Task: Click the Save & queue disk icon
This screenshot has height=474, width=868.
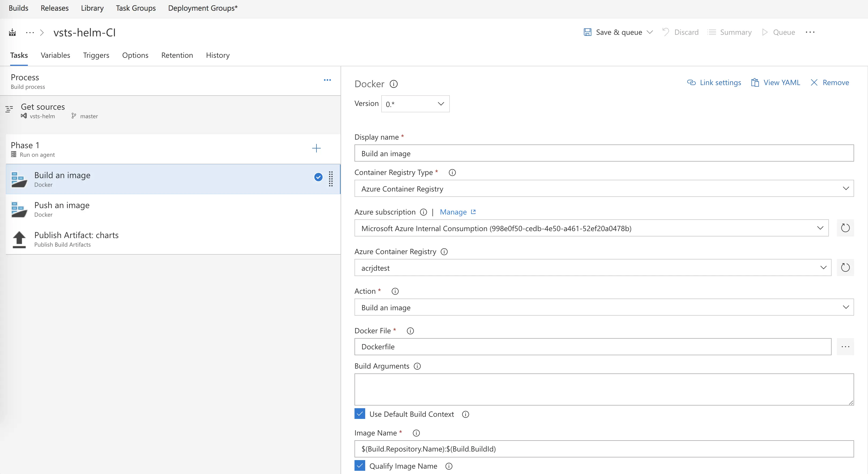Action: click(x=587, y=32)
